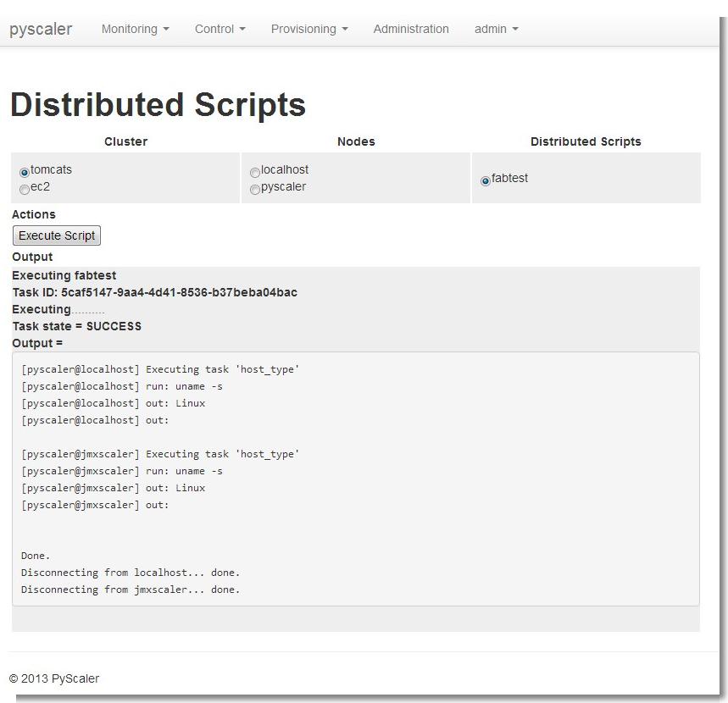Click the 'Executing fabtest' status line
728x703 pixels.
coord(64,275)
